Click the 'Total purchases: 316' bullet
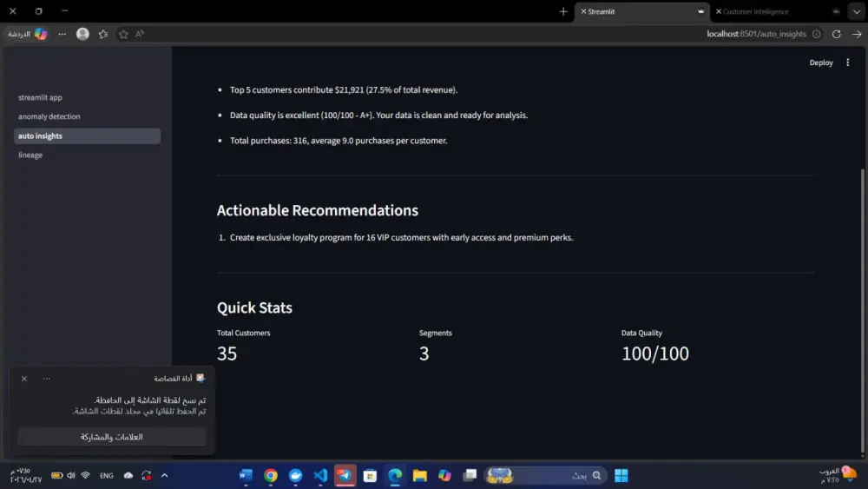The image size is (868, 489). click(339, 141)
